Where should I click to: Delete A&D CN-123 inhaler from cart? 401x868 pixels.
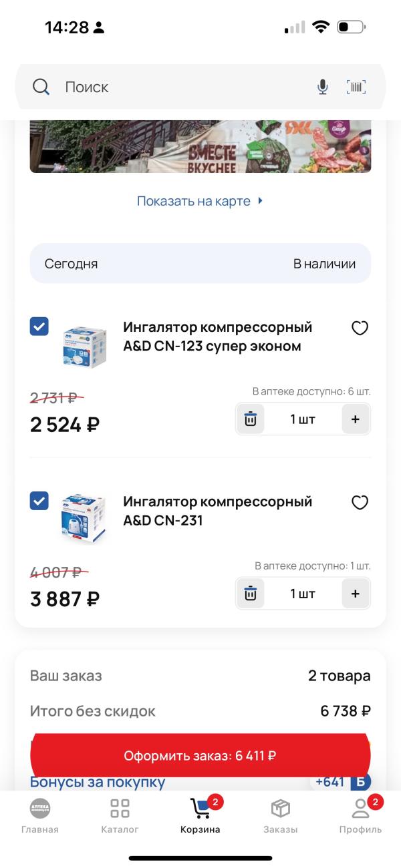tap(251, 419)
